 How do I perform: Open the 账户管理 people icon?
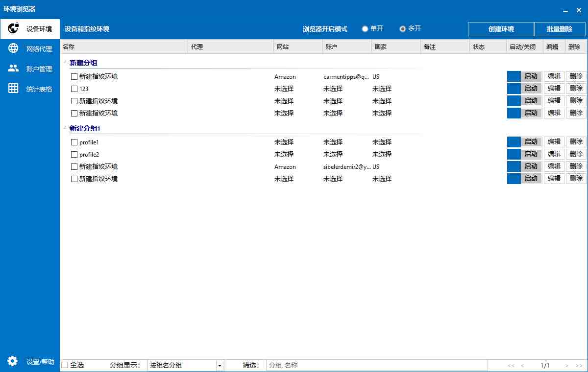13,69
